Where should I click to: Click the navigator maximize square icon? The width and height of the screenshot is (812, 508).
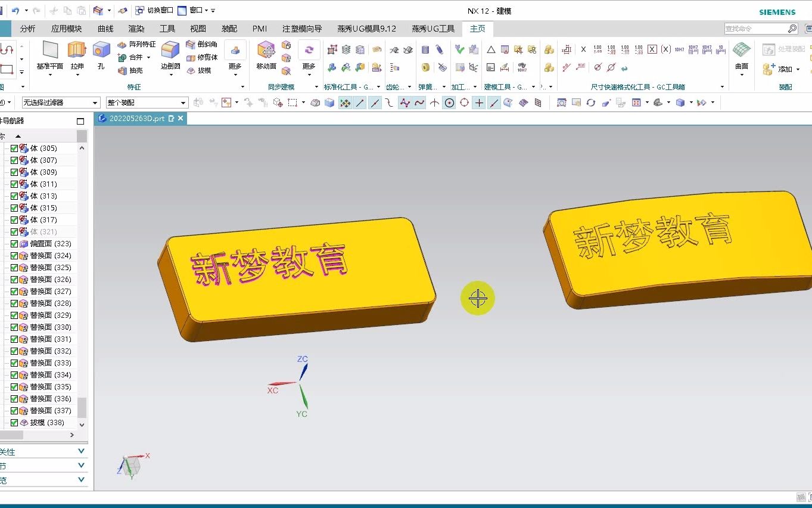pos(80,121)
